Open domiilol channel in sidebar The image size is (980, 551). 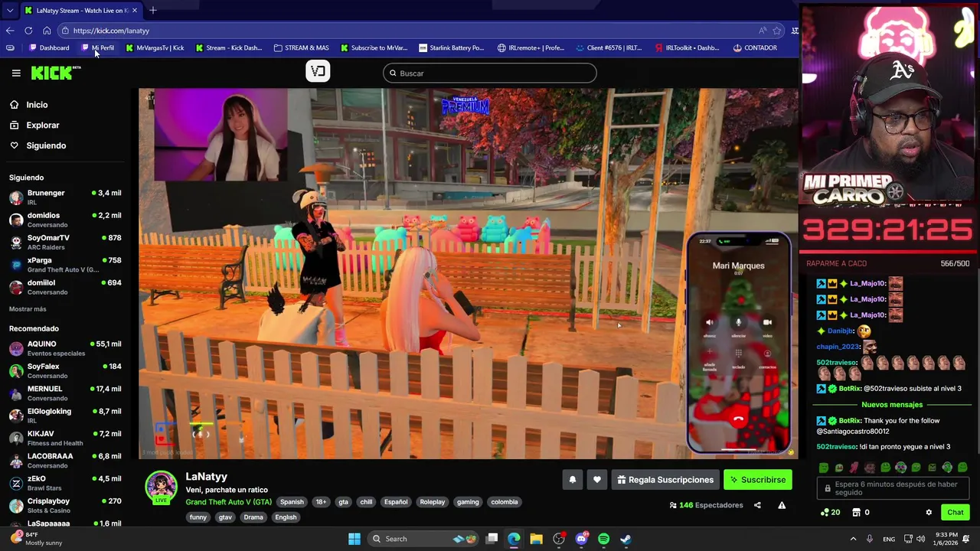(65, 287)
